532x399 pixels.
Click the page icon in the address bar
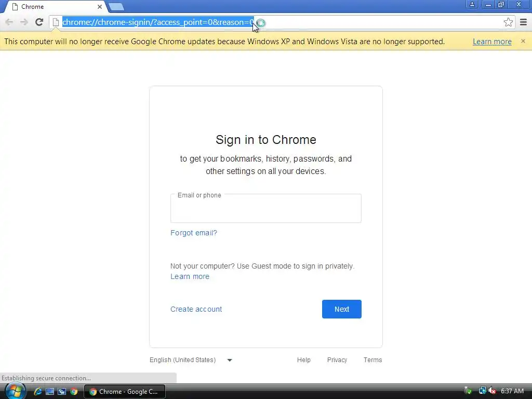[x=56, y=22]
